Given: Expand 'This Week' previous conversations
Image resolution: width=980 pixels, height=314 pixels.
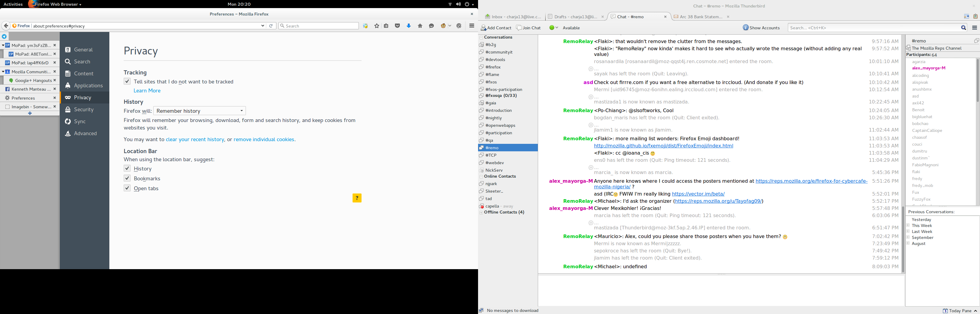Looking at the screenshot, I should point(908,225).
